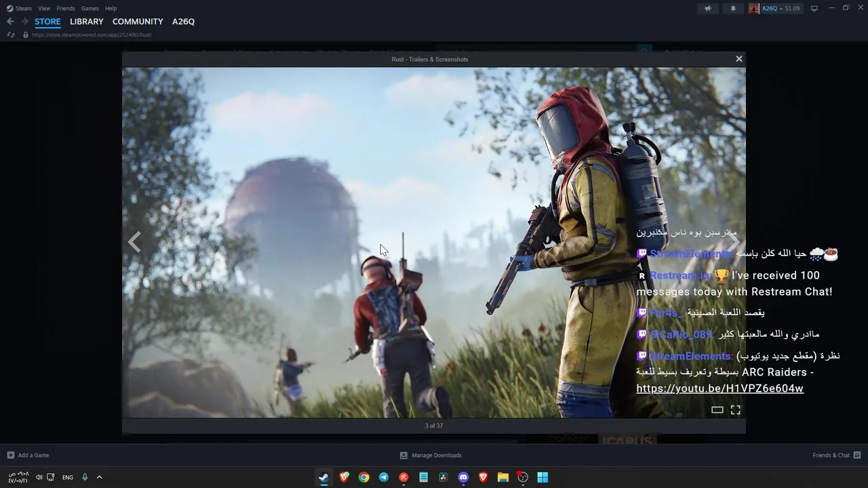This screenshot has width=868, height=488.
Task: Advance to the next Rust screenshot
Action: [x=733, y=242]
